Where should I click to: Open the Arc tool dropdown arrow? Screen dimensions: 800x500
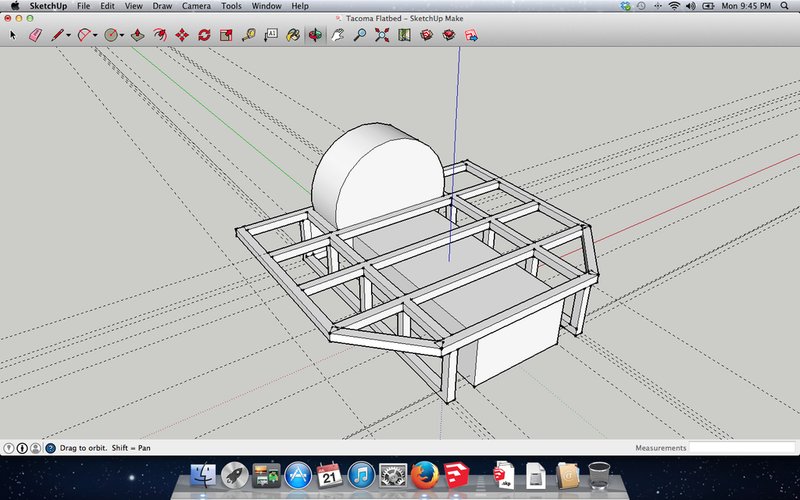(x=95, y=35)
